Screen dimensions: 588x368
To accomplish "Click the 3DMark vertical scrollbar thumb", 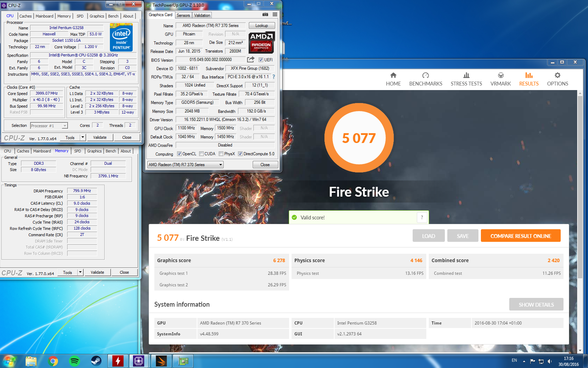I will pos(580,188).
